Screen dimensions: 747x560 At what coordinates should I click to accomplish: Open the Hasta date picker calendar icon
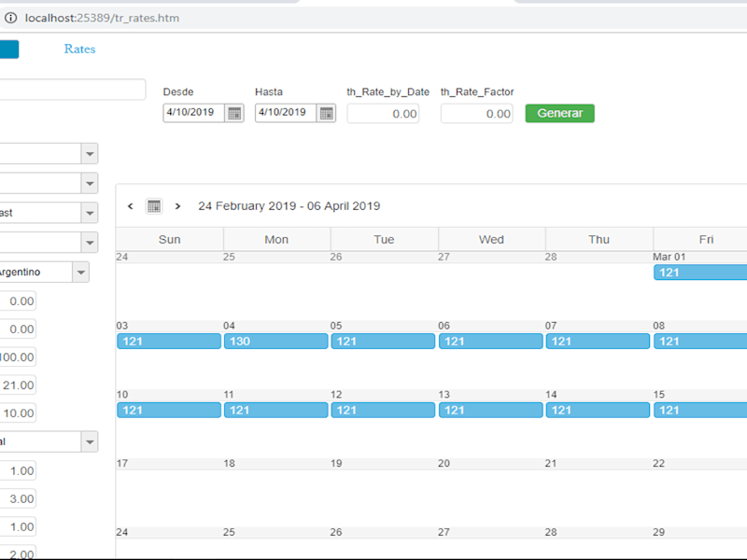tap(326, 113)
